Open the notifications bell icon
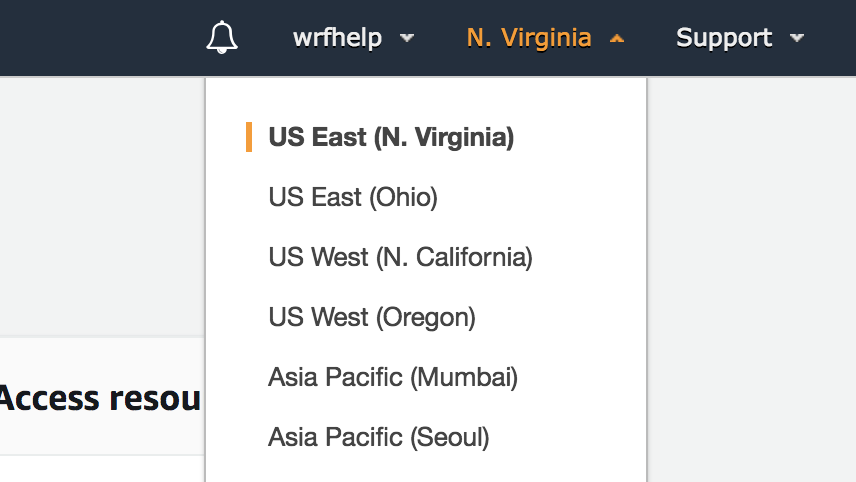856x482 pixels. tap(222, 38)
